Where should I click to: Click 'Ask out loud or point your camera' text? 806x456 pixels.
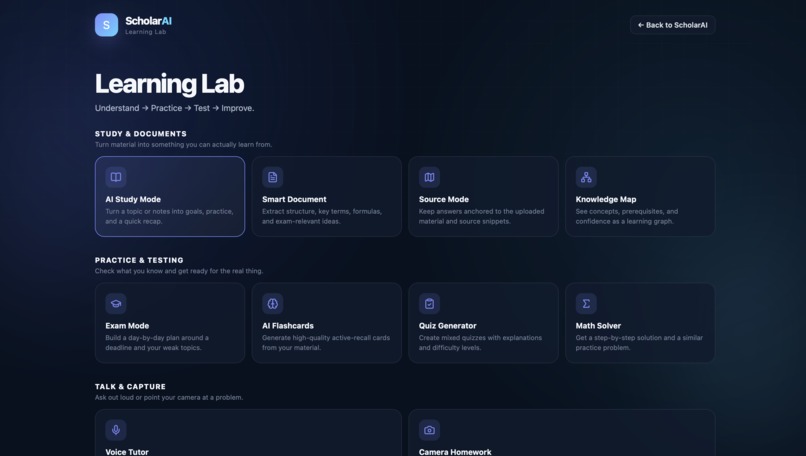click(x=169, y=397)
